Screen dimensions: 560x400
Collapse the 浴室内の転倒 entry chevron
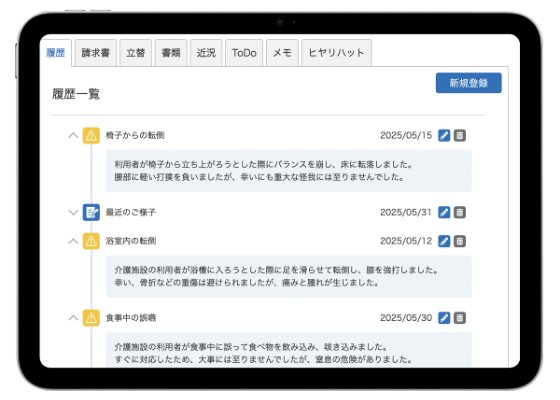[73, 241]
